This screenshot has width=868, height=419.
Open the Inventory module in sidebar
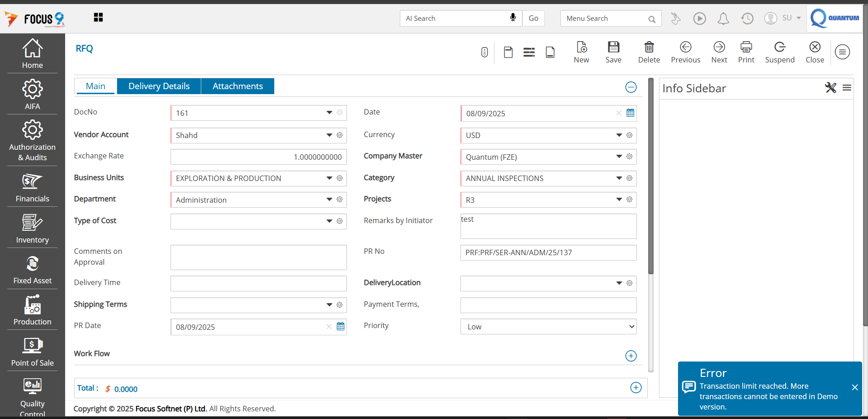coord(32,228)
